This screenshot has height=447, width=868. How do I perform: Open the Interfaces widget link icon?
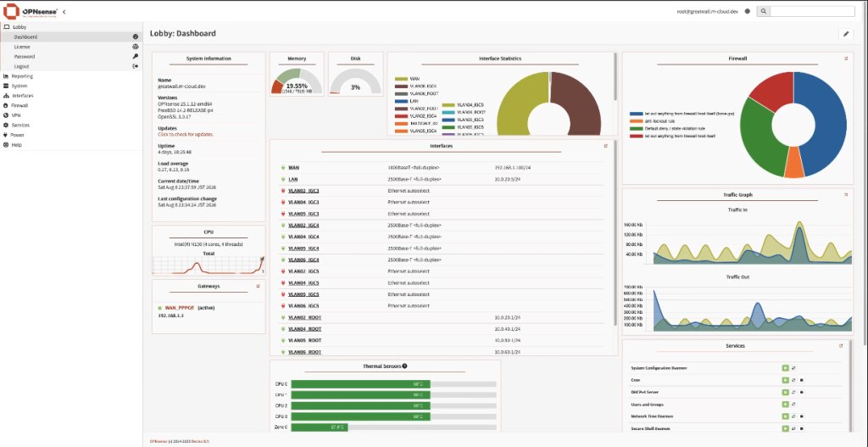point(606,146)
